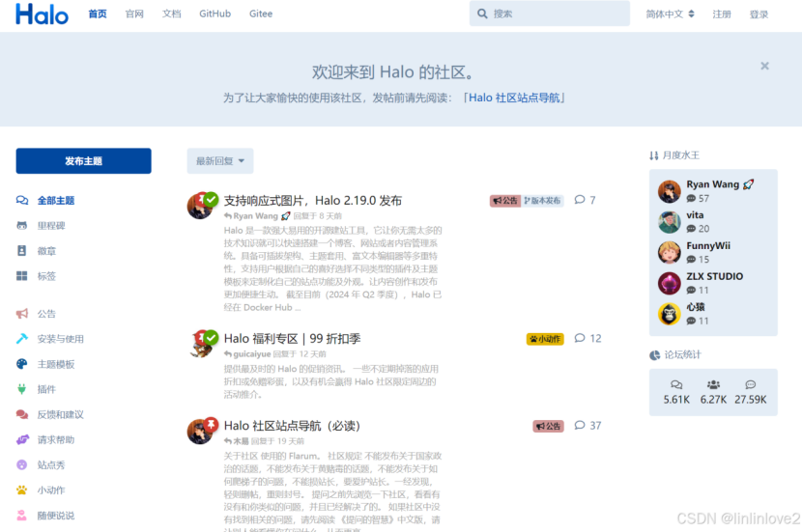Image resolution: width=802 pixels, height=532 pixels.
Task: Open Gitee in top navigation
Action: click(261, 14)
